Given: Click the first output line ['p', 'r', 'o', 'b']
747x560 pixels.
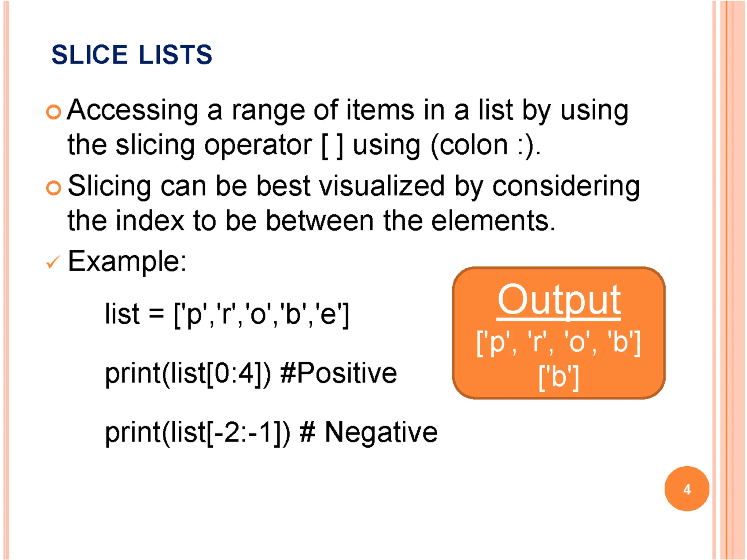Looking at the screenshot, I should point(559,343).
